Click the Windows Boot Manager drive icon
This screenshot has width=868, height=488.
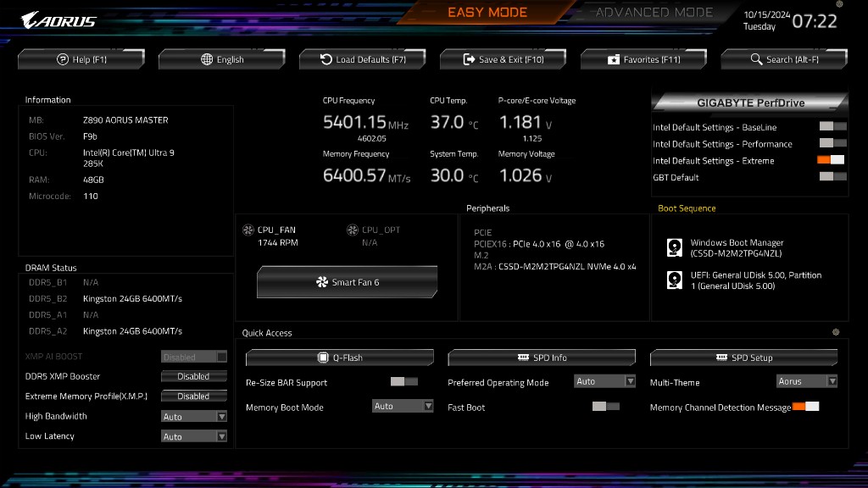(x=674, y=247)
